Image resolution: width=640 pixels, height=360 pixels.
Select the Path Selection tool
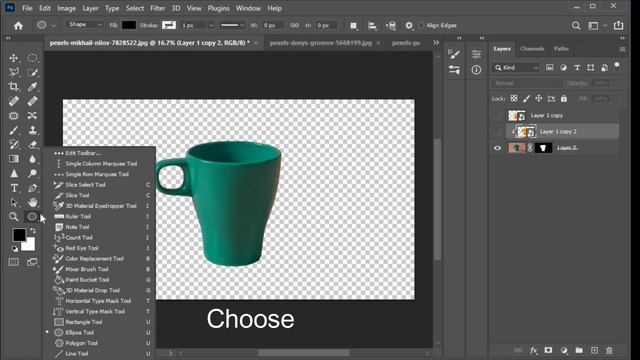pyautogui.click(x=13, y=202)
